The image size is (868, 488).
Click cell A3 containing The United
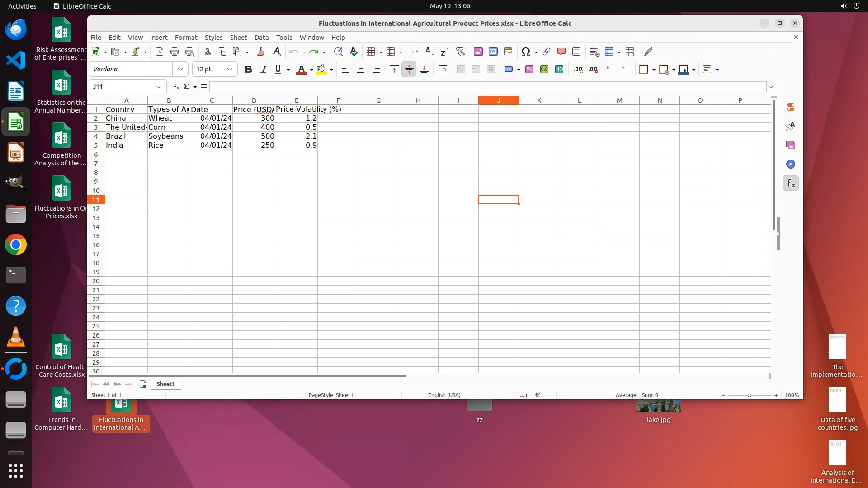pos(126,127)
